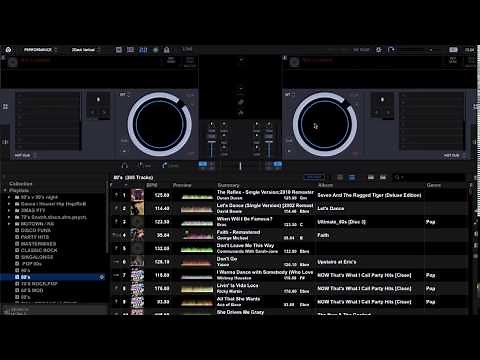This screenshot has height=360, width=480.
Task: Toggle the highlighted mixer panel icon in the top toolbar
Action: coord(143,50)
